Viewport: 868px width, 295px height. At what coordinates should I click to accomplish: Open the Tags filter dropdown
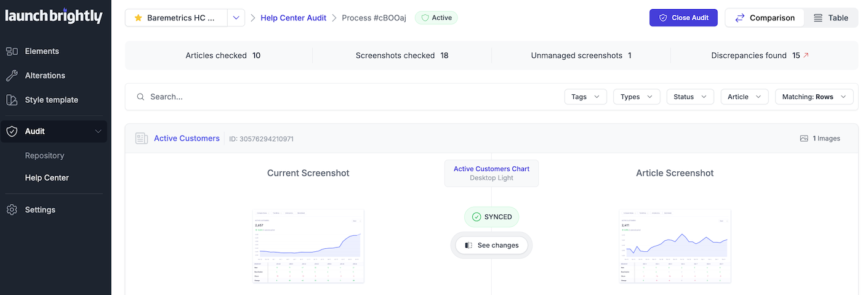tap(585, 97)
